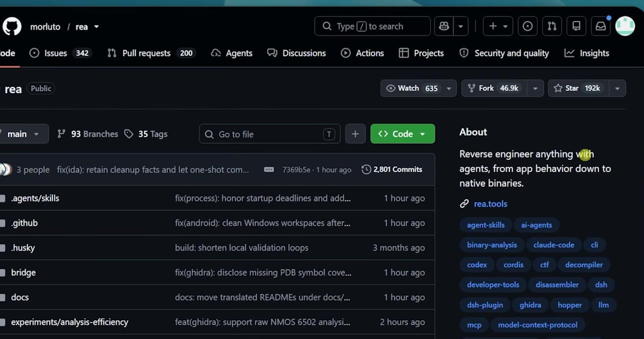
Task: Open the rea.tools website link
Action: (491, 204)
